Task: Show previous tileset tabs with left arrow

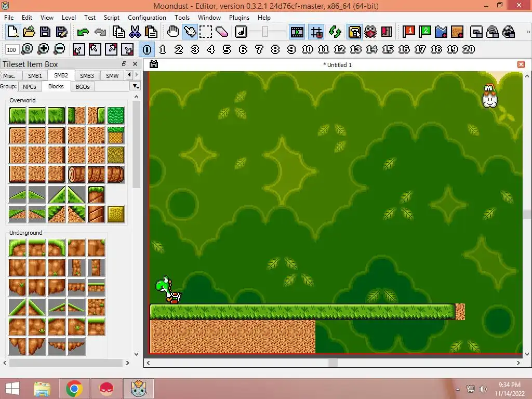Action: 129,75
